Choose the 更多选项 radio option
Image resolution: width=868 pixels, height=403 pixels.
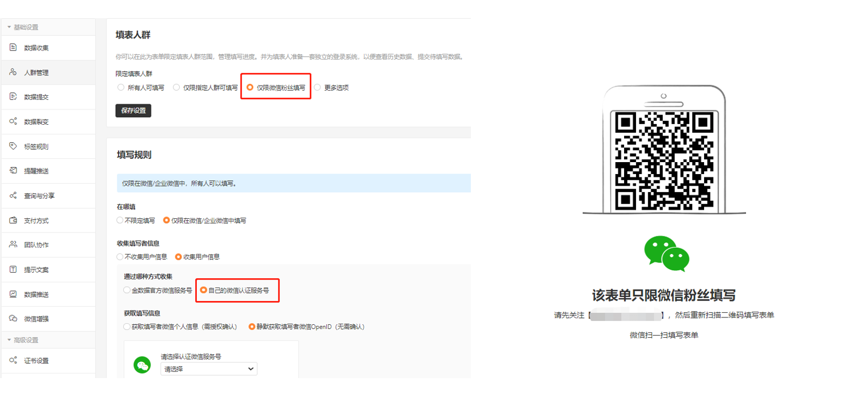317,88
